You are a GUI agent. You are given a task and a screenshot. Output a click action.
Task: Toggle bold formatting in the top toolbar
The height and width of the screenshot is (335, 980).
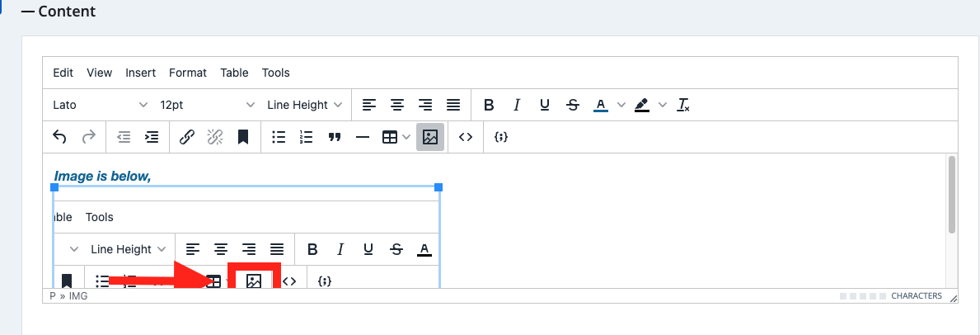point(489,105)
